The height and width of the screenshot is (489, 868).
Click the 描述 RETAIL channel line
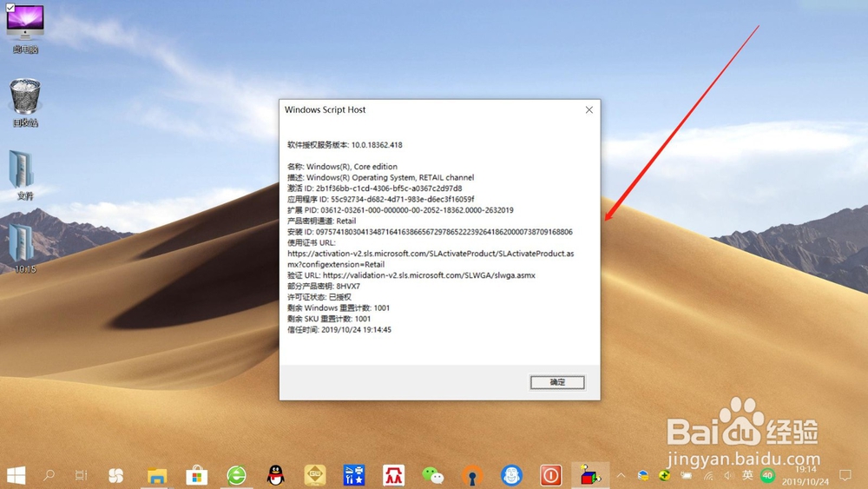pyautogui.click(x=380, y=178)
